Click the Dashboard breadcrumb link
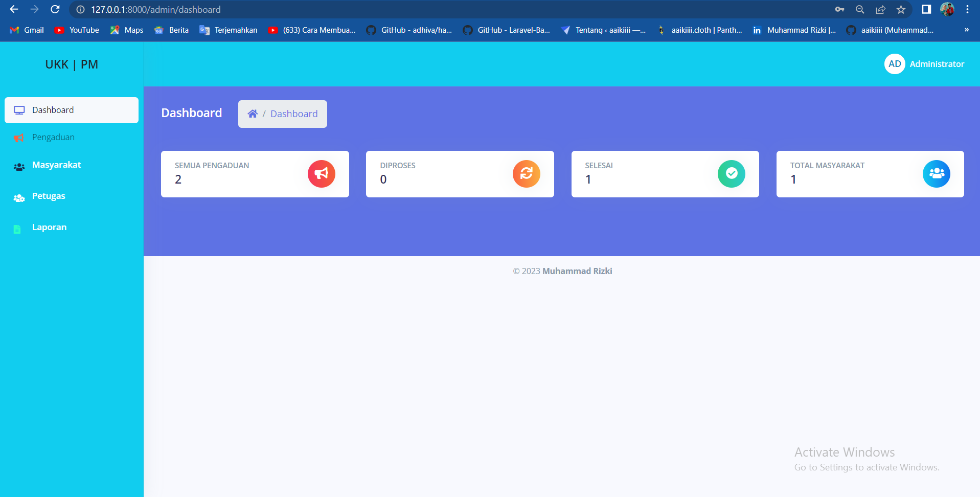The height and width of the screenshot is (497, 980). point(294,114)
